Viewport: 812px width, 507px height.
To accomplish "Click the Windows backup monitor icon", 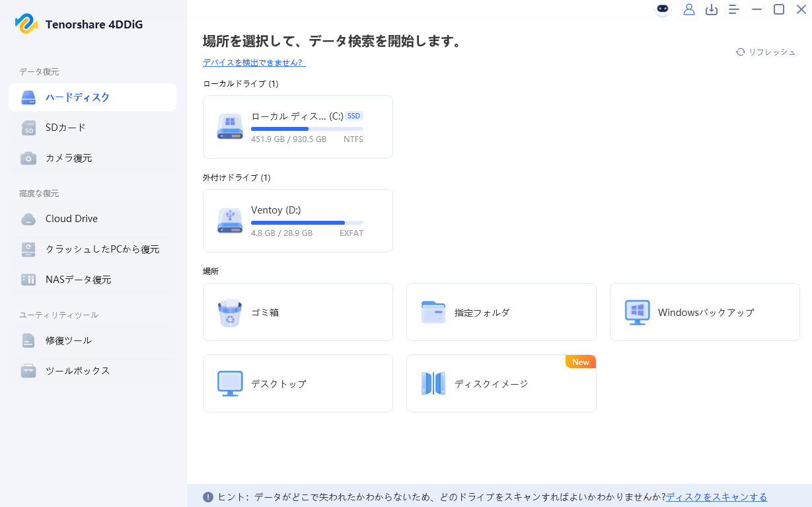I will pos(637,312).
